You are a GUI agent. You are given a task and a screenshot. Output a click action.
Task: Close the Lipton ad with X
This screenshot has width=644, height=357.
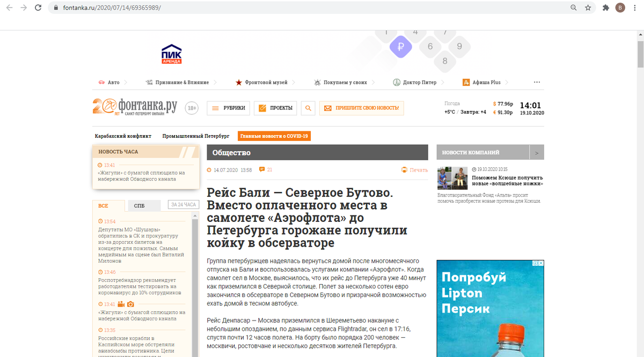point(541,263)
